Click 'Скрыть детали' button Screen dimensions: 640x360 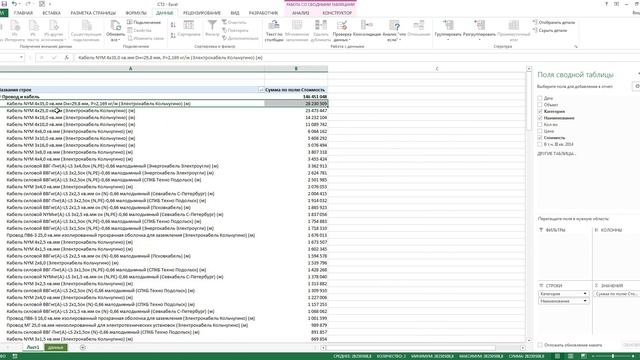coord(550,31)
